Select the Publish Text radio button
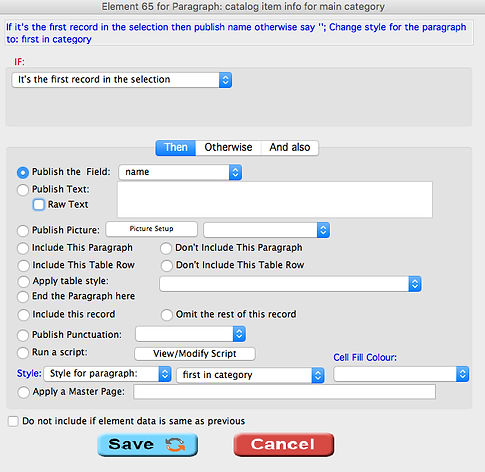 tap(23, 189)
